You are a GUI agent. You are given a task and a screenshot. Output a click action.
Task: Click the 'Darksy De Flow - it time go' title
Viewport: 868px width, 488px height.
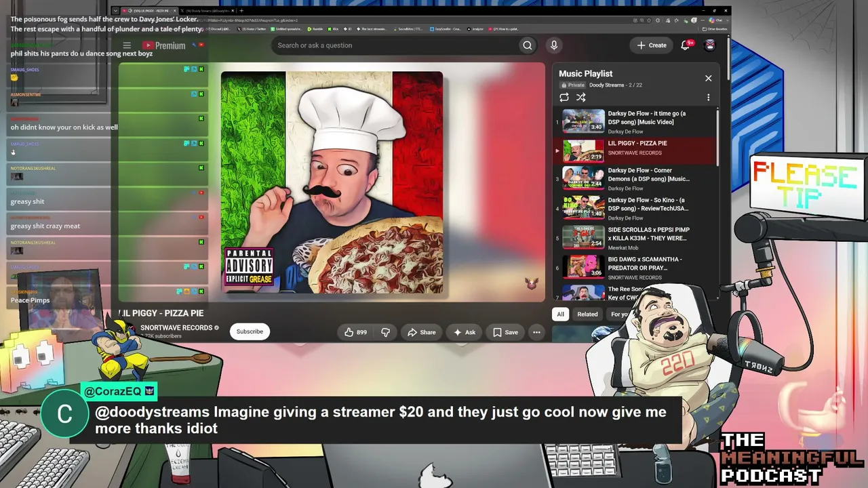[x=647, y=118]
